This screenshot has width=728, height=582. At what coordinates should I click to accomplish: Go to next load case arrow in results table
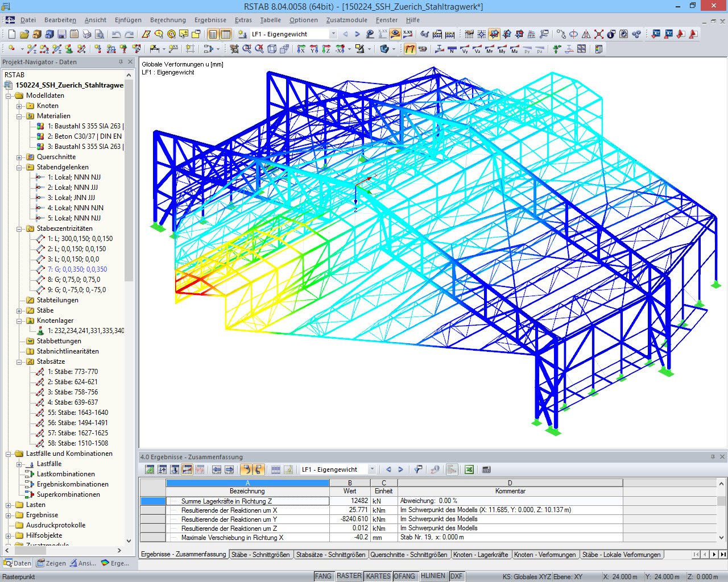(x=400, y=469)
